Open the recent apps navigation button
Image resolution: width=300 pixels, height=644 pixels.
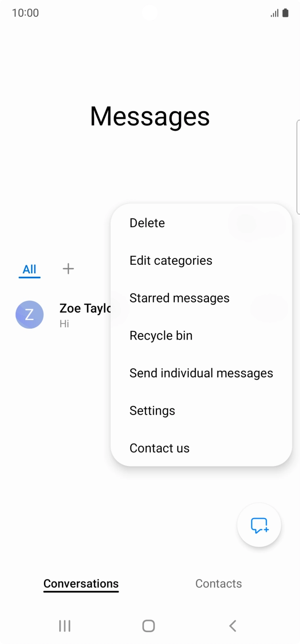64,626
